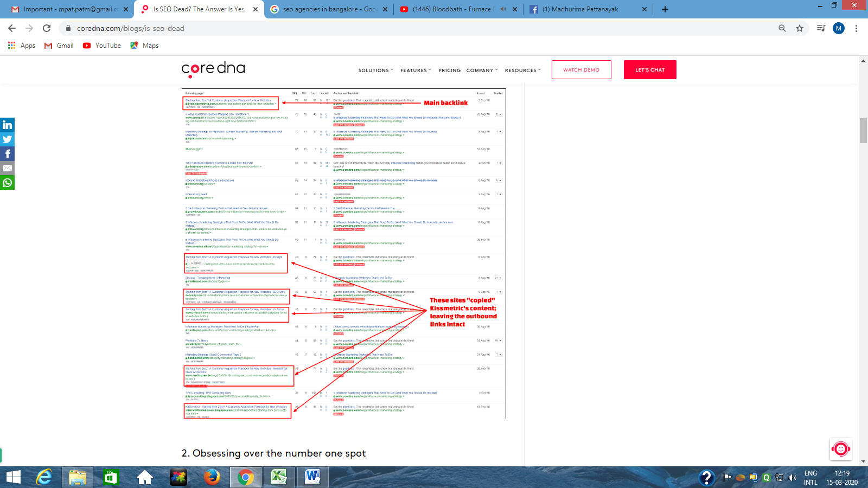Focus the address bar URL
Screen dimensions: 868x488
pyautogui.click(x=131, y=28)
